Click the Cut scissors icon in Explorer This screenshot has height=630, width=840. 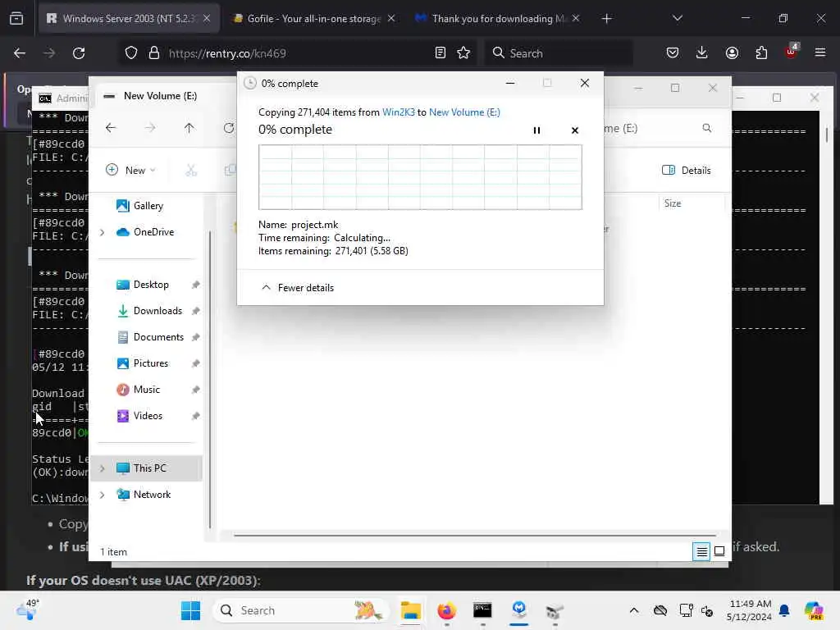[x=190, y=171]
